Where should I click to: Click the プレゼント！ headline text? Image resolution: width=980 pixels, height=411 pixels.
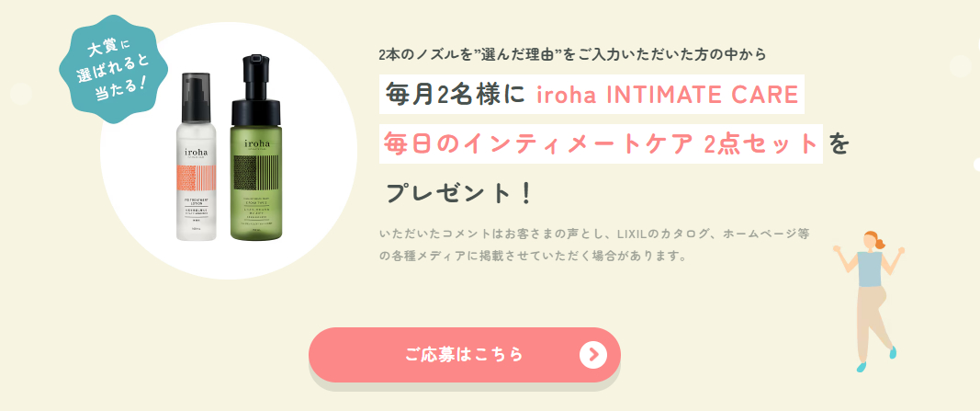pyautogui.click(x=459, y=193)
